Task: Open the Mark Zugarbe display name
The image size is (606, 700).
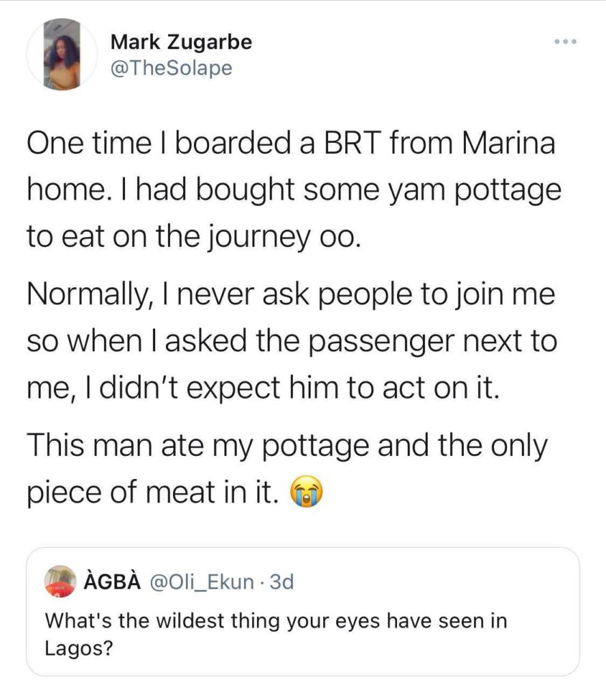Action: tap(180, 42)
